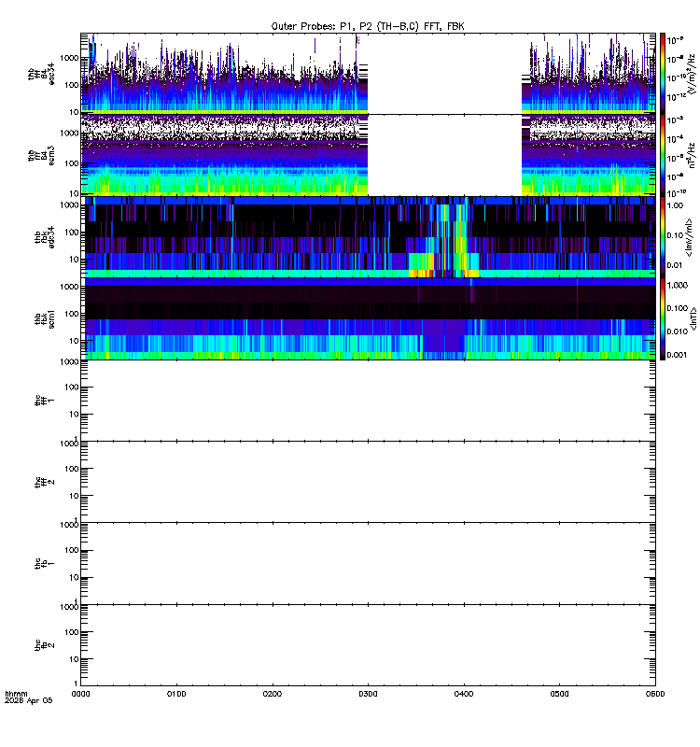Click the "thb fbk edc34" y-axis title
This screenshot has width=700, height=747.
(x=45, y=237)
